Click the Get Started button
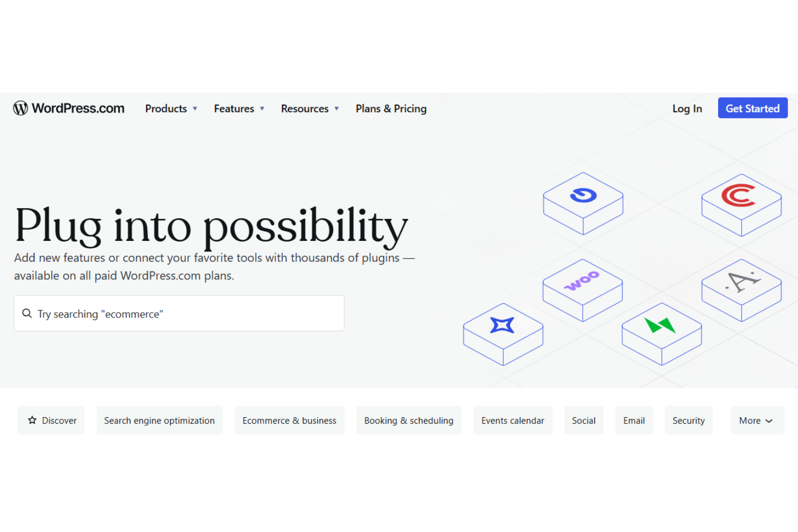Viewport: 798px width, 532px height. pyautogui.click(x=753, y=108)
